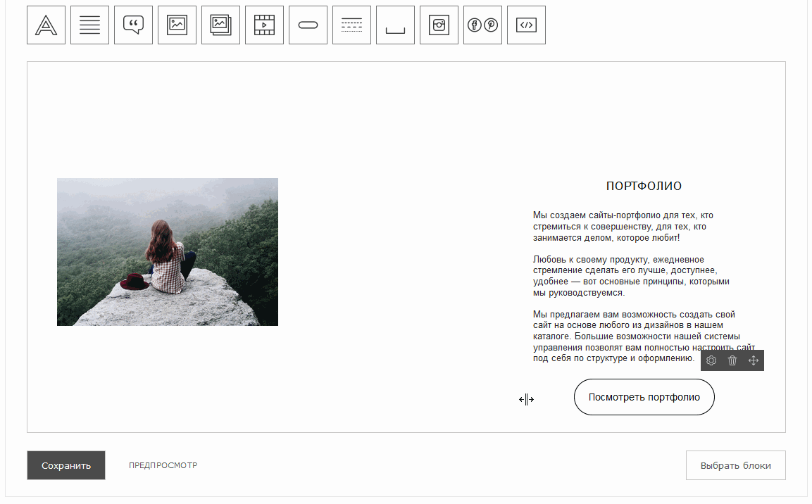Insert an image gallery block
Viewport: 812px width, 504px height.
tap(220, 25)
